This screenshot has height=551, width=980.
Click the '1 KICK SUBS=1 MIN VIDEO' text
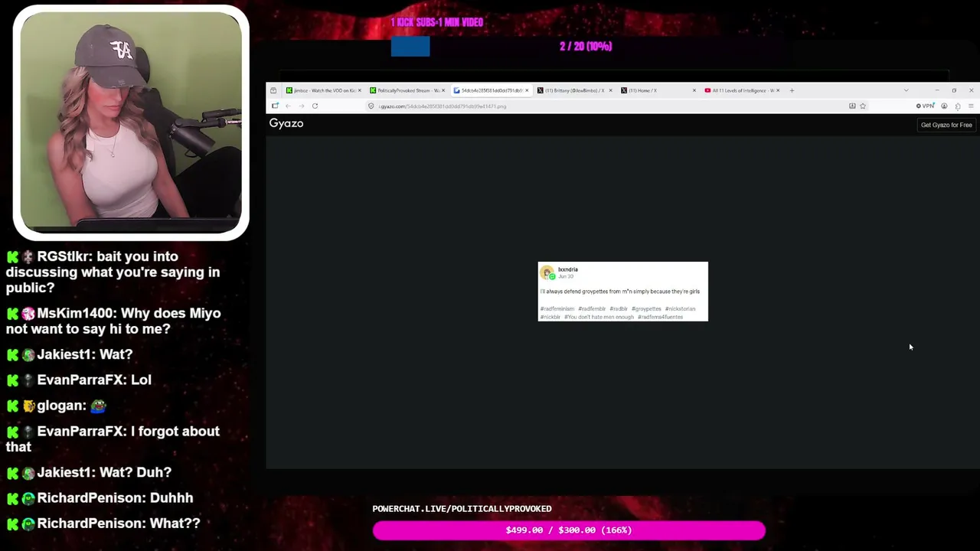pos(437,22)
